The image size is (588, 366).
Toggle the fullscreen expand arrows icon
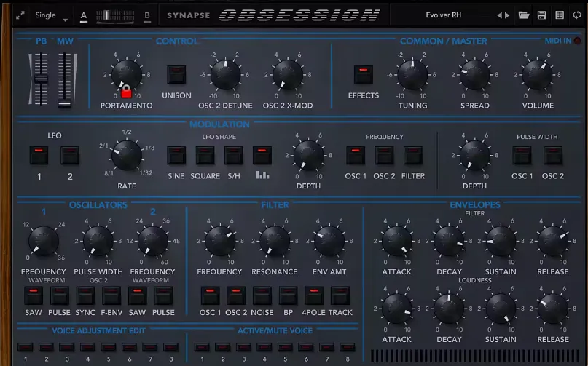20,15
